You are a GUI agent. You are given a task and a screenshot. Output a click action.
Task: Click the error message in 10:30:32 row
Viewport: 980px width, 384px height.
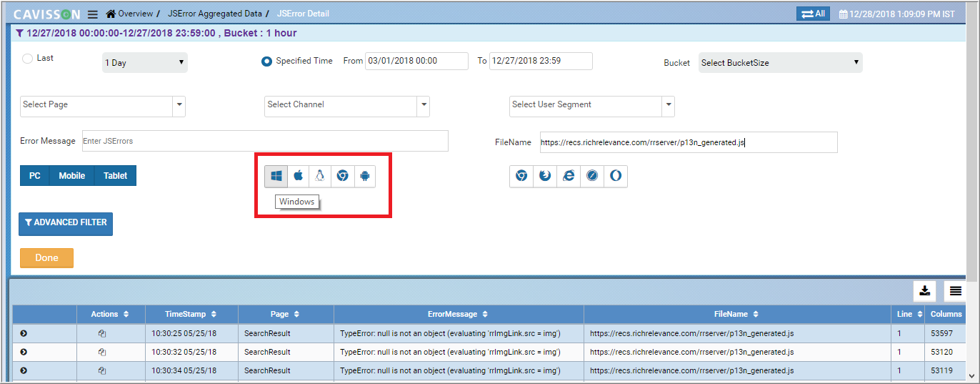pyautogui.click(x=450, y=352)
